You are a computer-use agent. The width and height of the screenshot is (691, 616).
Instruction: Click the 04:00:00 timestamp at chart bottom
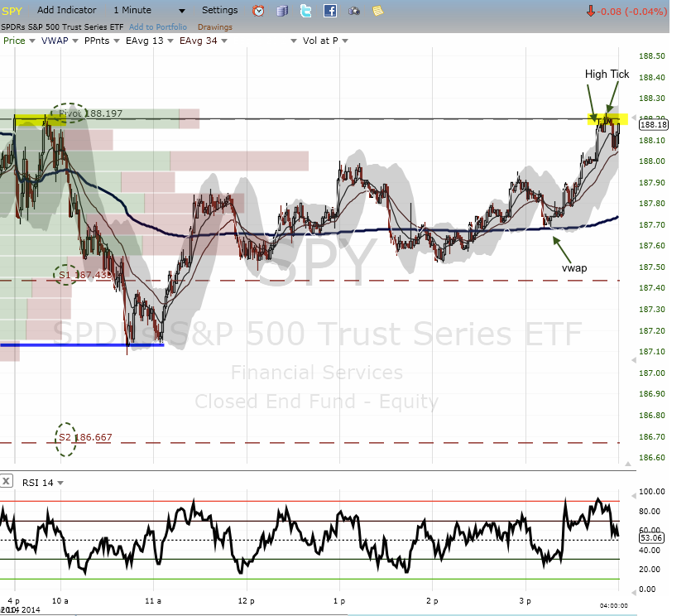pos(613,605)
